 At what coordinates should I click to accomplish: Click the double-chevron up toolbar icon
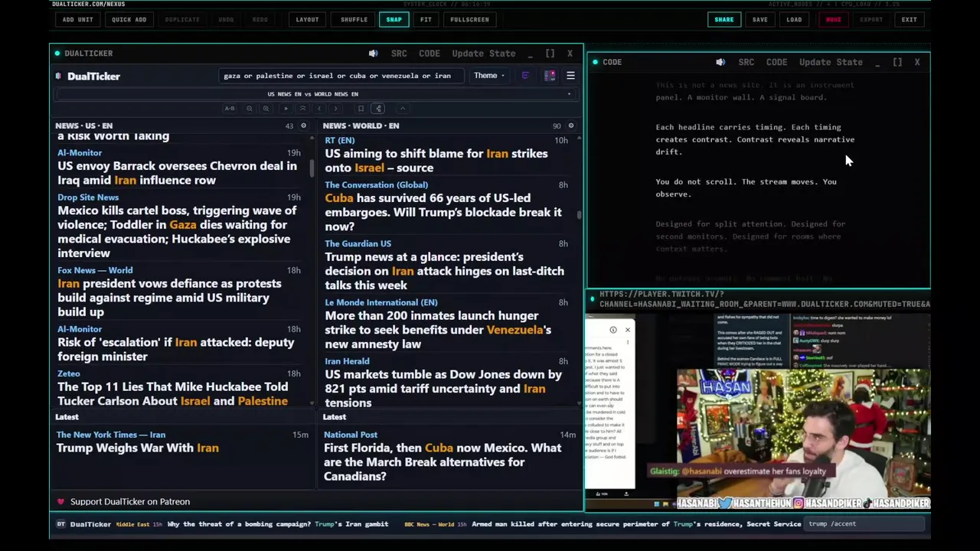(302, 109)
